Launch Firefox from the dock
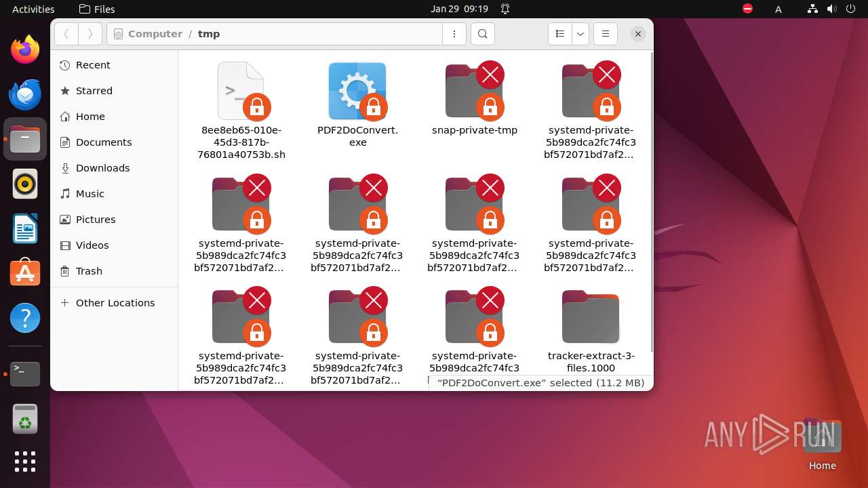868x488 pixels. 25,49
